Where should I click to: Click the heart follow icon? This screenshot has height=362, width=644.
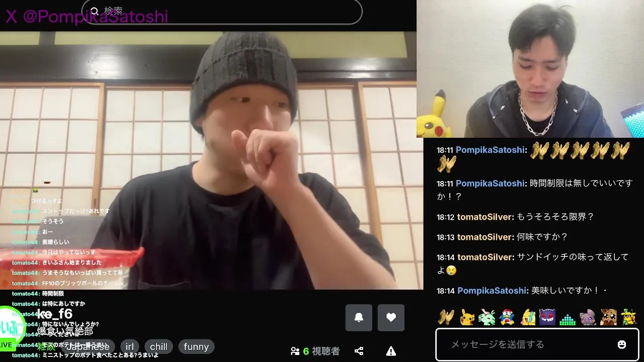point(391,317)
